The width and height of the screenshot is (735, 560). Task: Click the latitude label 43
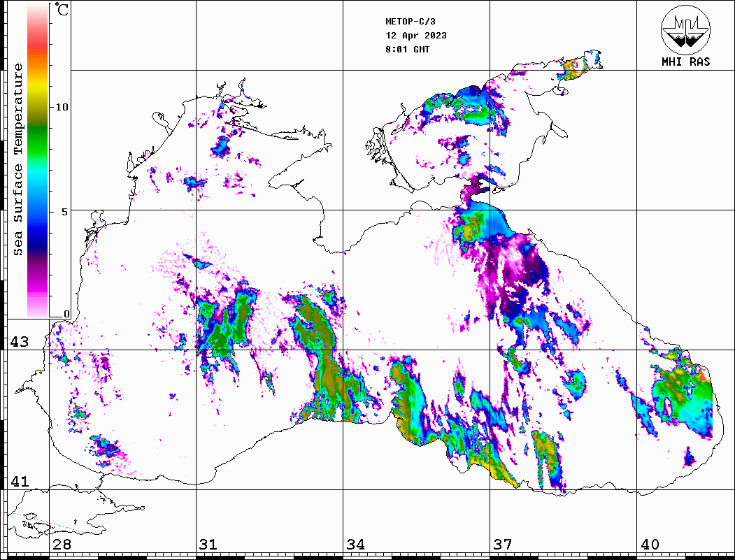click(x=19, y=342)
